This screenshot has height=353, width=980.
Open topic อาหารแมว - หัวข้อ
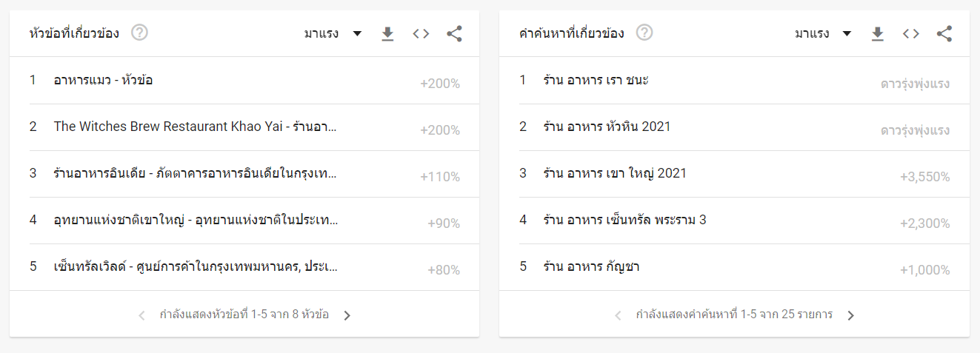click(x=103, y=80)
